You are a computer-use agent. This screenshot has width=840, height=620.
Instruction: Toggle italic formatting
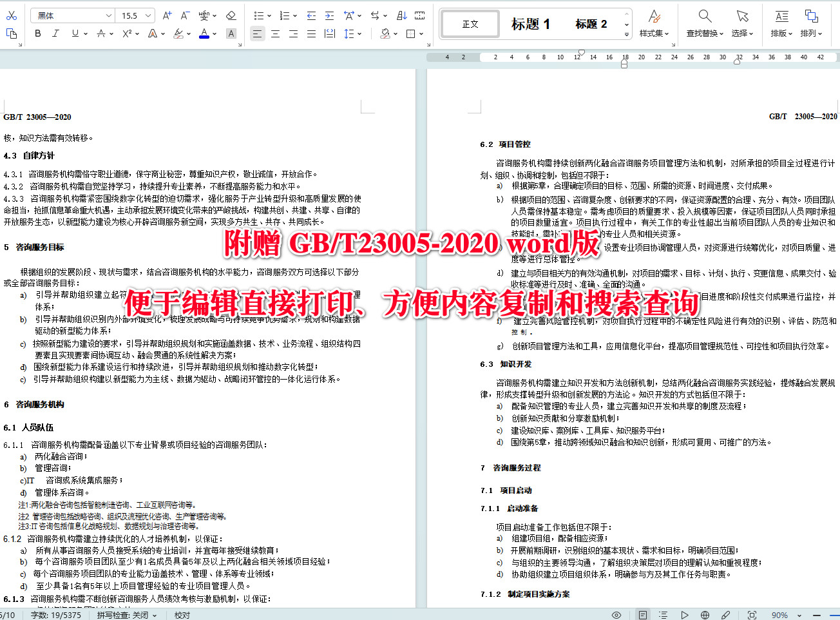55,33
